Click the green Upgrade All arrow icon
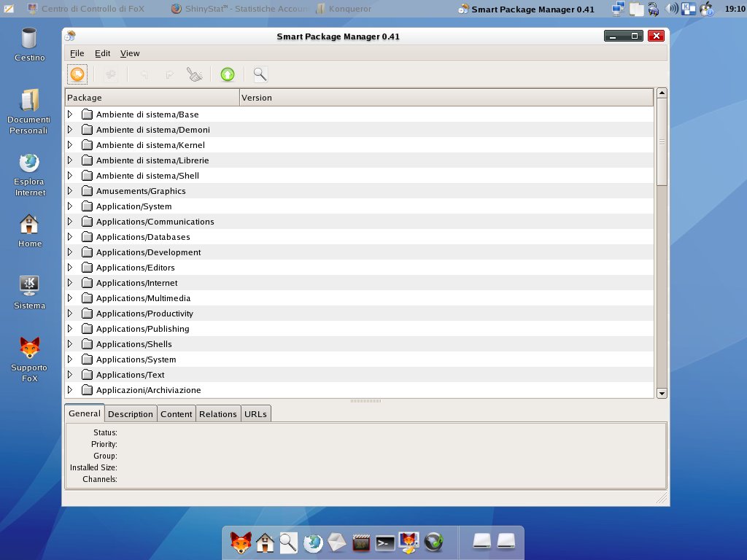 [x=228, y=74]
